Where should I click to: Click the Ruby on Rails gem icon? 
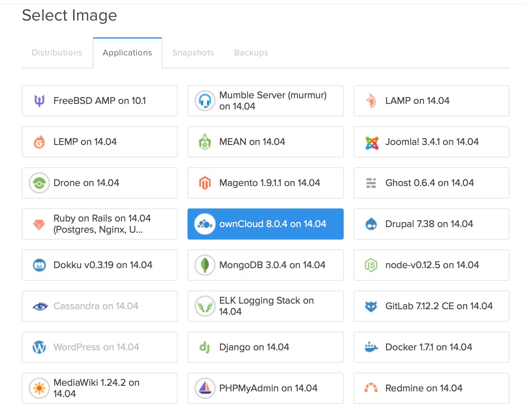[x=39, y=224]
